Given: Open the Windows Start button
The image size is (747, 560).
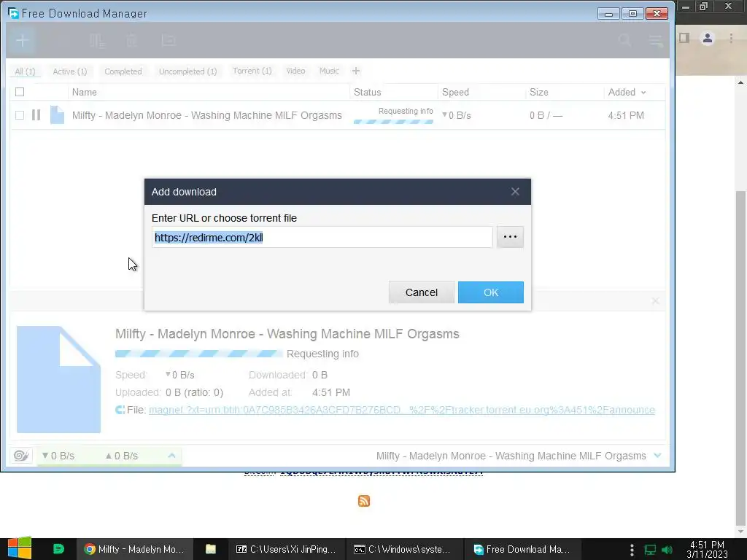Looking at the screenshot, I should tap(20, 548).
